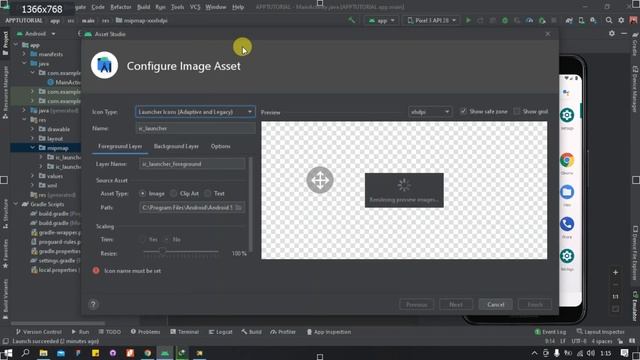Viewport: 640px width, 360px height.
Task: Tap the Phone icon on the emulator
Action: (567, 224)
